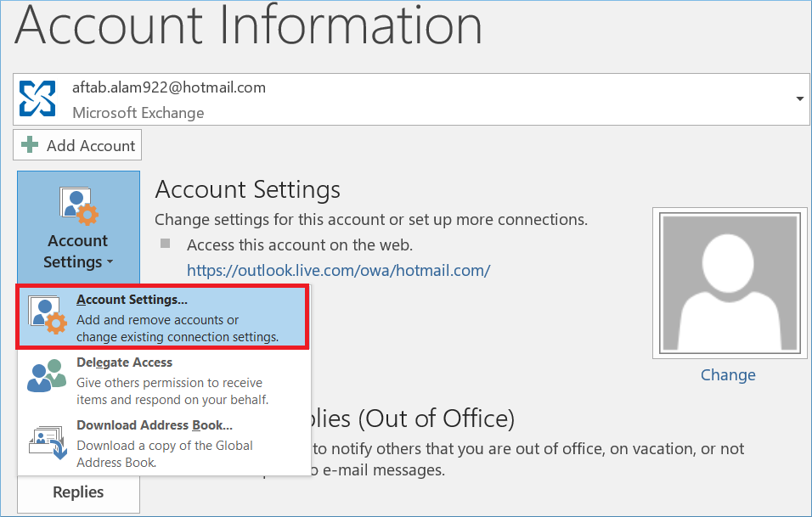Screen dimensions: 812x517
Task: Click the Account Settings gear-person icon on the large button
Action: coord(78,206)
